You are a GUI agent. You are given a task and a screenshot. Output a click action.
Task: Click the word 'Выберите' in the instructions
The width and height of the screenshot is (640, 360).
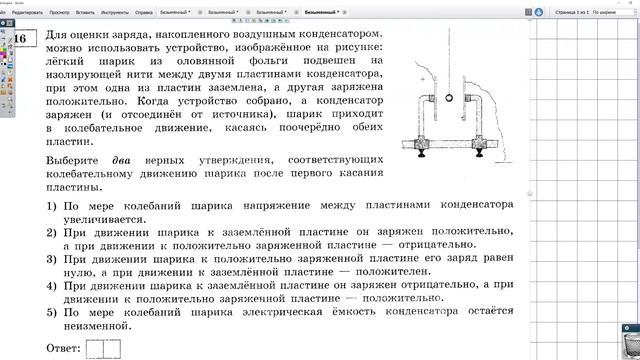pyautogui.click(x=72, y=160)
